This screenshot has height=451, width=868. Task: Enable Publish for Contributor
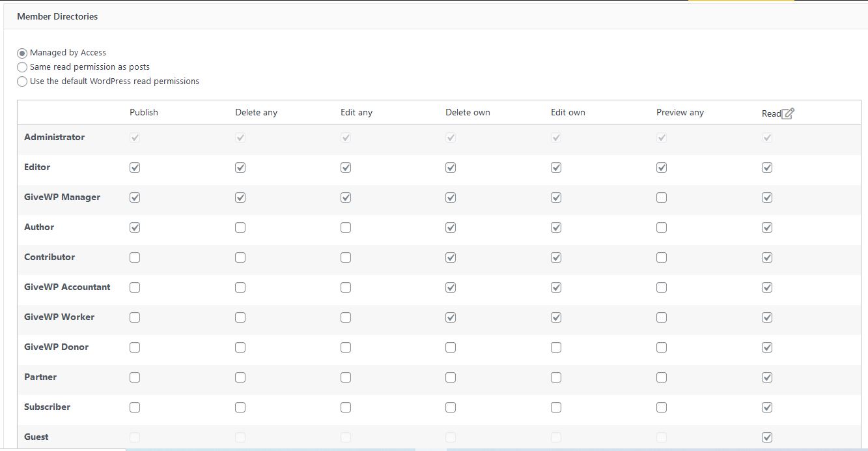pos(135,257)
